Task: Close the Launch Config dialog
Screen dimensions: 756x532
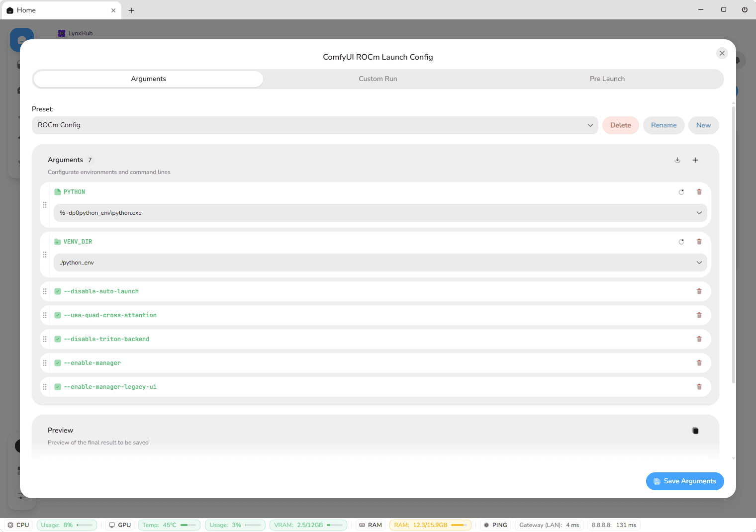Action: coord(722,53)
